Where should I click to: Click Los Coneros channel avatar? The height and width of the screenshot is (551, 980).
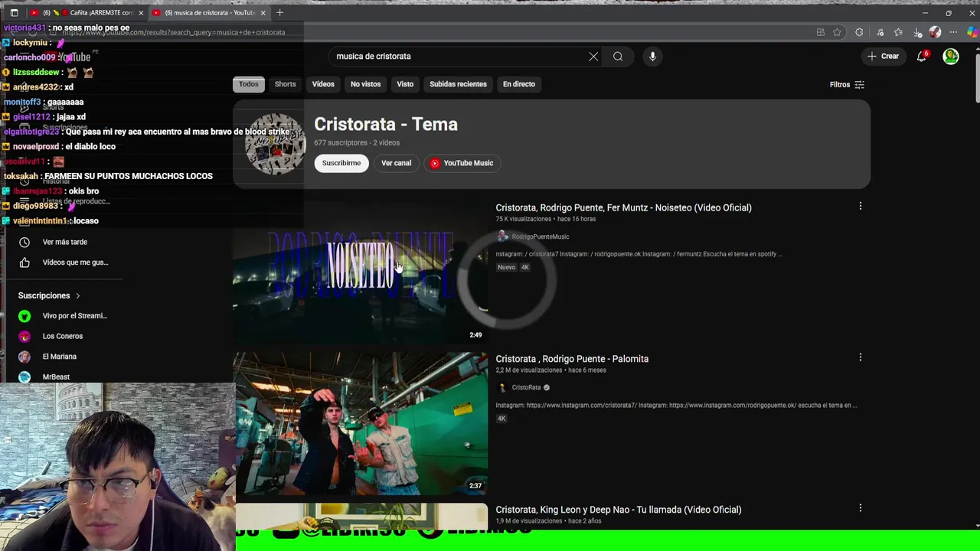24,336
